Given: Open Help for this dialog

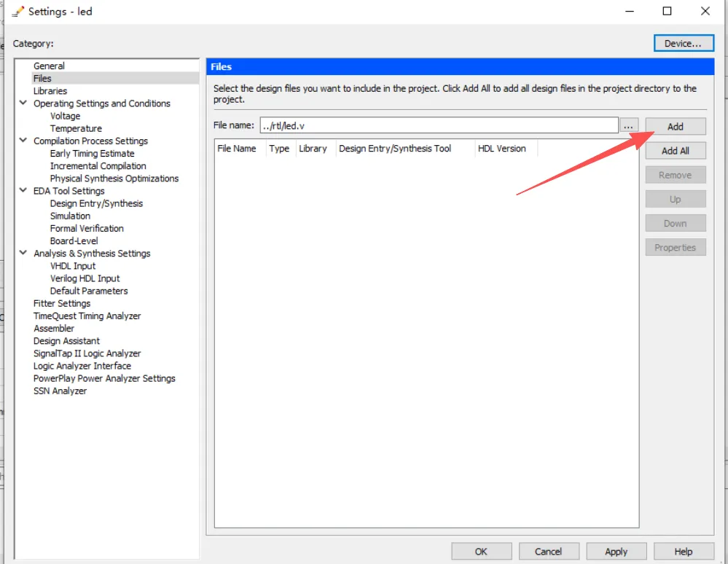Looking at the screenshot, I should tap(684, 551).
